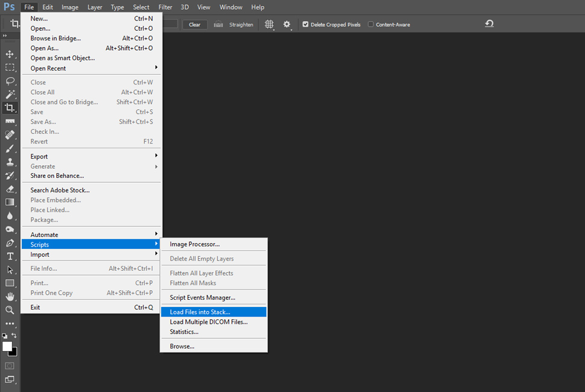Choose Browse in Scripts submenu

coord(213,346)
